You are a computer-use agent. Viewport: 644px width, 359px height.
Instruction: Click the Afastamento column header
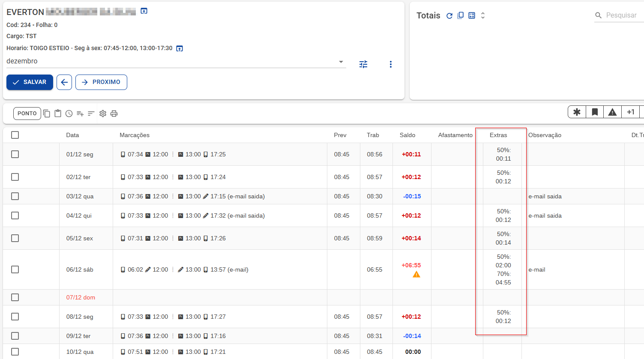(455, 135)
